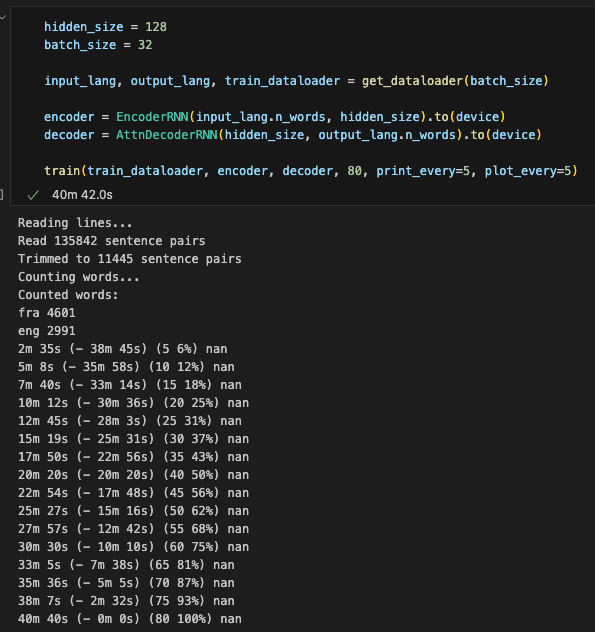Screen dimensions: 595x632
Task: Click the 40m 42.0s execution time label
Action: click(82, 195)
